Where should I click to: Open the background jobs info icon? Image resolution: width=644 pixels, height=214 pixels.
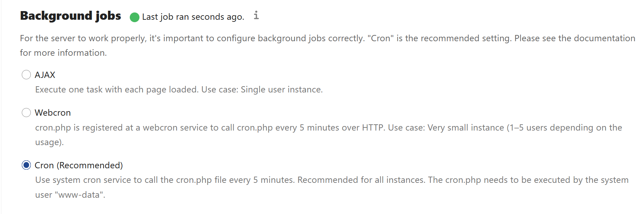(x=256, y=16)
